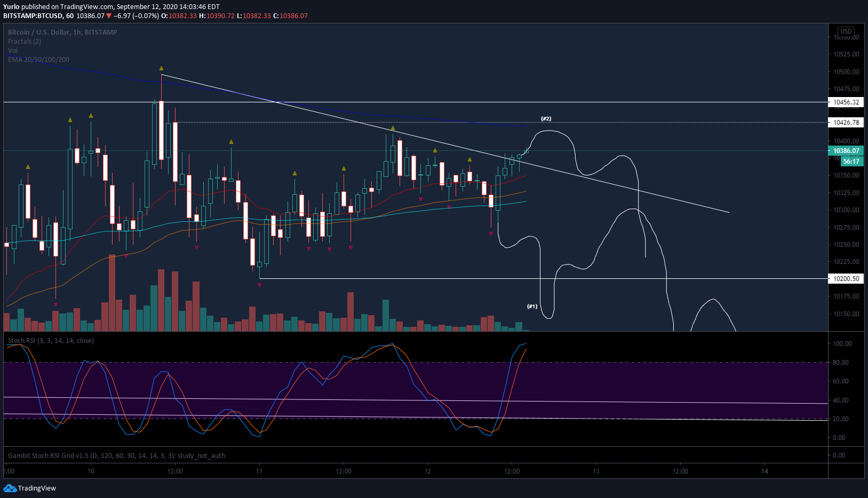Click the 11 date label on time axis

pyautogui.click(x=259, y=471)
